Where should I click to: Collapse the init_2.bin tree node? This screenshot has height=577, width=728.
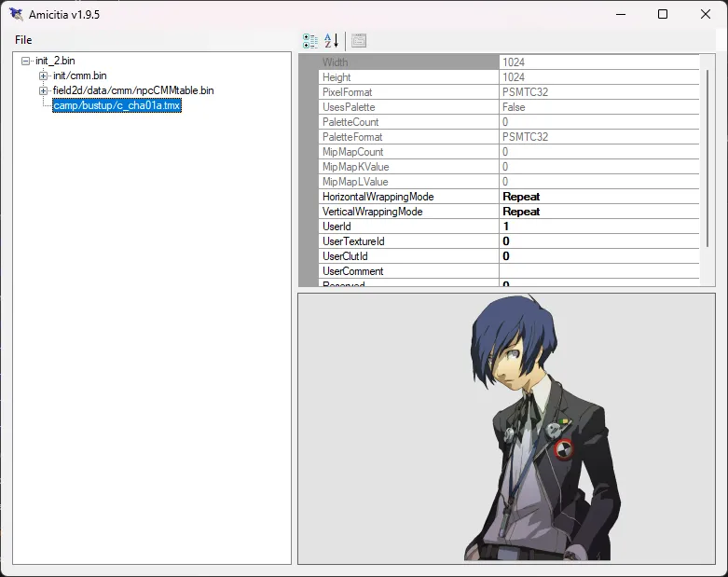click(25, 61)
